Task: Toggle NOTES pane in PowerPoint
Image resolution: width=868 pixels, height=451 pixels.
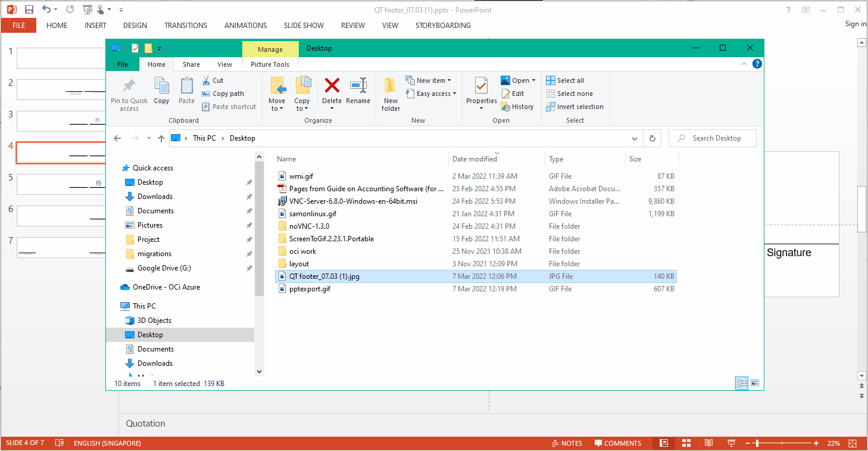Action: (567, 443)
